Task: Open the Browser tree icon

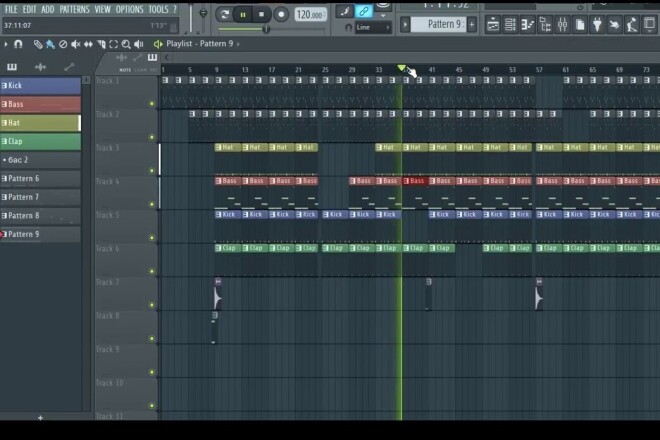Action: [545, 24]
